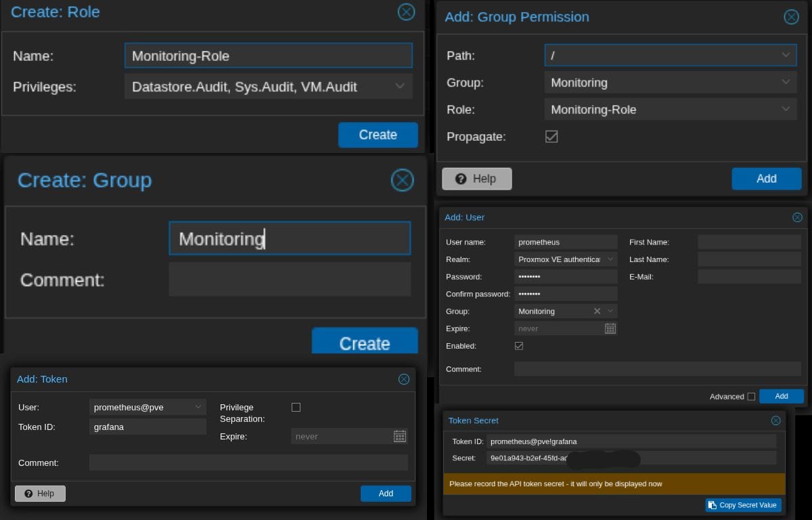This screenshot has width=812, height=520.
Task: Click Add in the Add: Token dialog
Action: tap(386, 494)
